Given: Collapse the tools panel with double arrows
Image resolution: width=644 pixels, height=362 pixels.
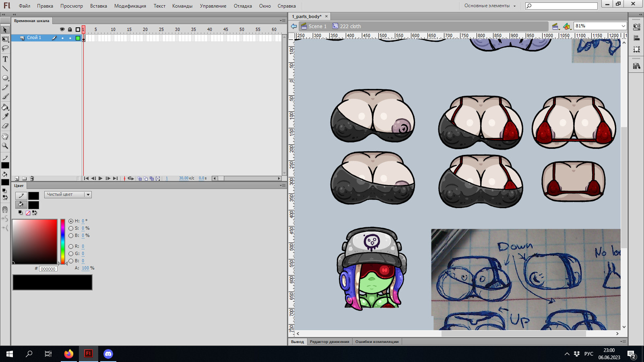Looking at the screenshot, I should 3,14.
